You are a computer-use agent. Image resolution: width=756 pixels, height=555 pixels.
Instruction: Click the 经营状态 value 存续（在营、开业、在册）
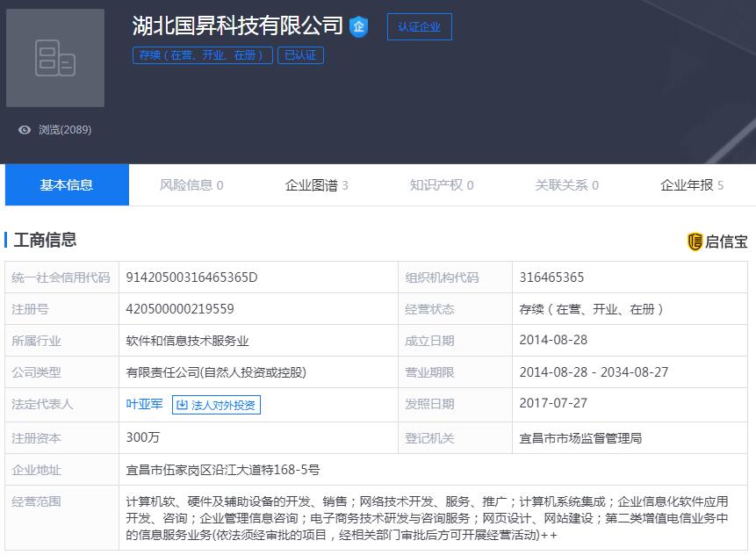(592, 309)
